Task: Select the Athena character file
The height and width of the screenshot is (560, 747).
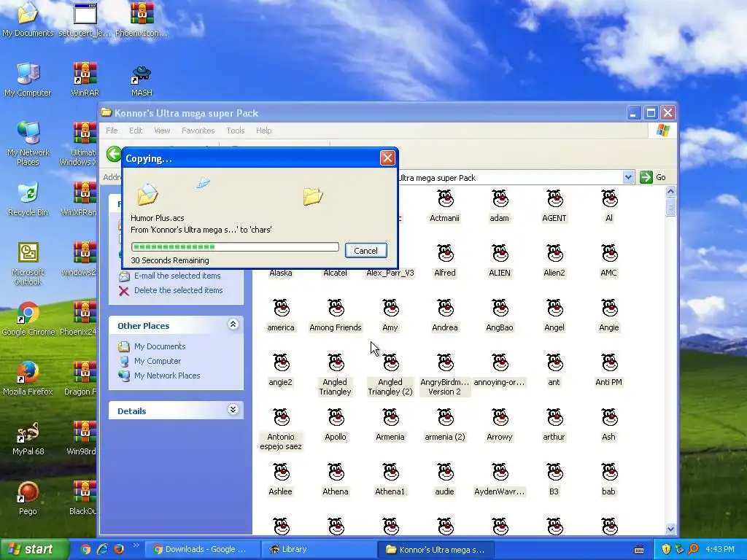Action: tap(336, 480)
